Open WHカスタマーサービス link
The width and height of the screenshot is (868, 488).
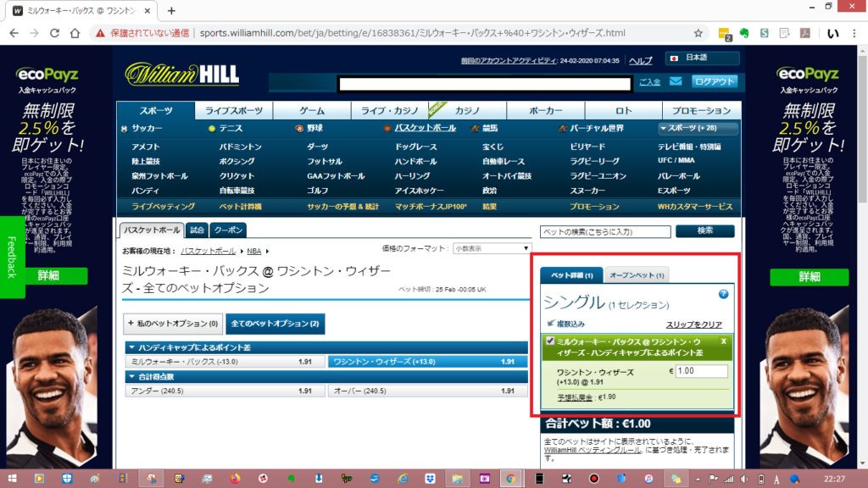695,207
